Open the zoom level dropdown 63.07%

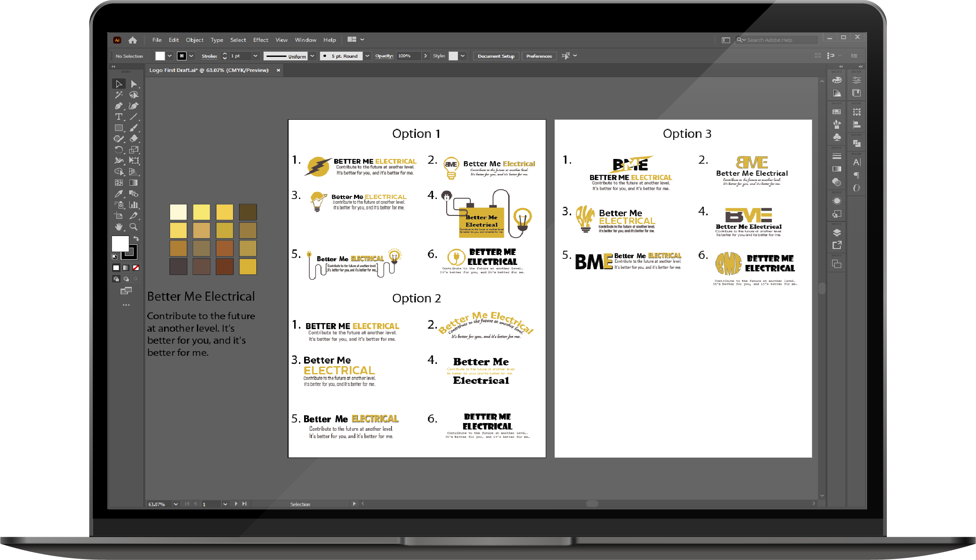point(176,504)
